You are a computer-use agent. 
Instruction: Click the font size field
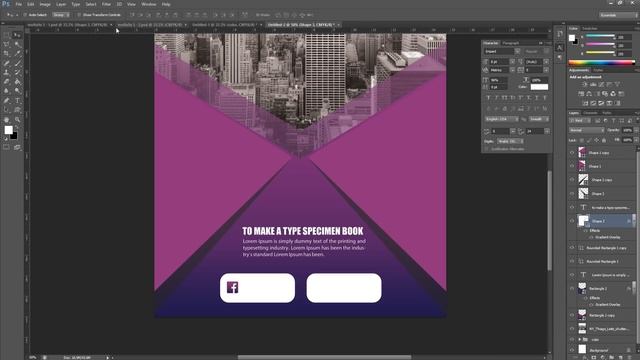499,62
